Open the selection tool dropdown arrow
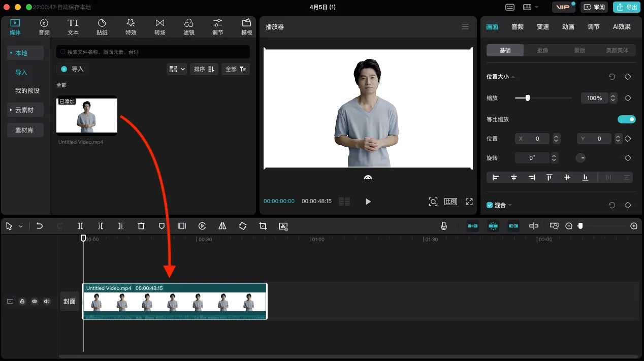 point(21,226)
